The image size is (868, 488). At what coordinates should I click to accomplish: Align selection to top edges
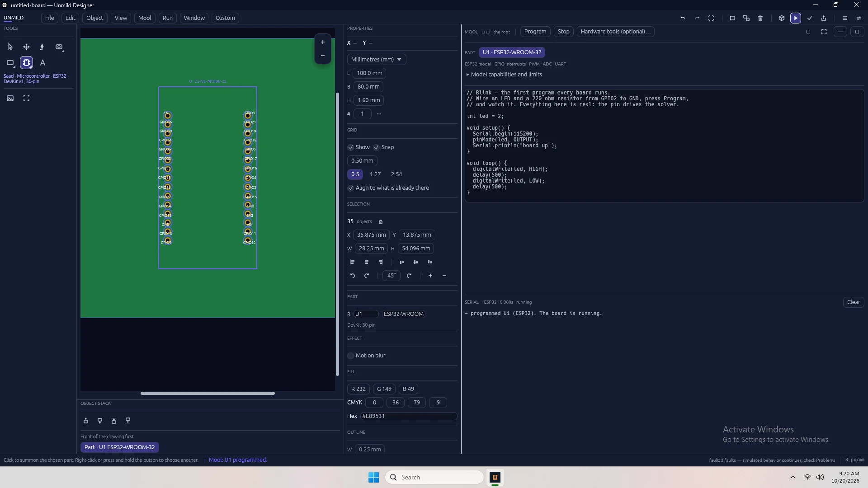click(x=401, y=262)
